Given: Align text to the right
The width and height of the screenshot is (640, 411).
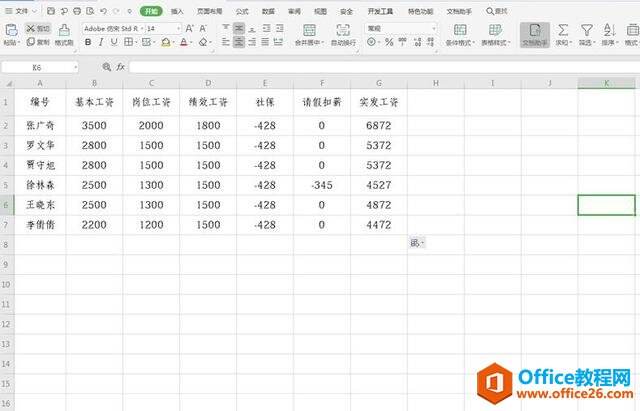Looking at the screenshot, I should (x=252, y=42).
